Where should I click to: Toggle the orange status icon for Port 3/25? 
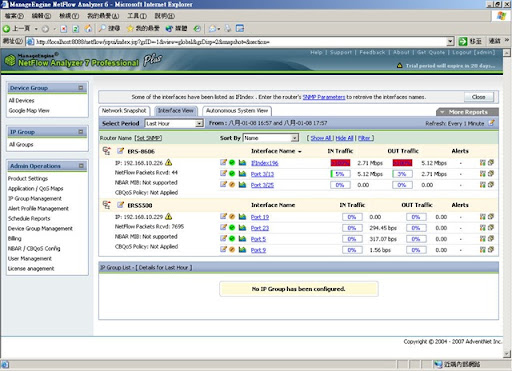pos(232,184)
